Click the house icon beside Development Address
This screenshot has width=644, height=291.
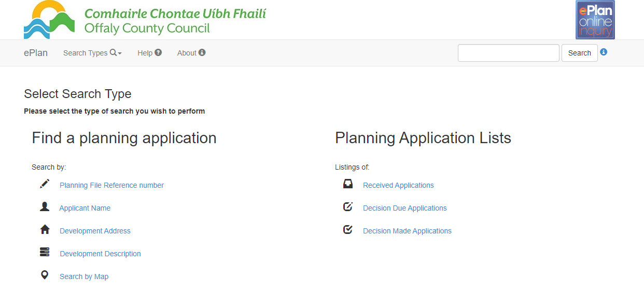click(x=45, y=229)
